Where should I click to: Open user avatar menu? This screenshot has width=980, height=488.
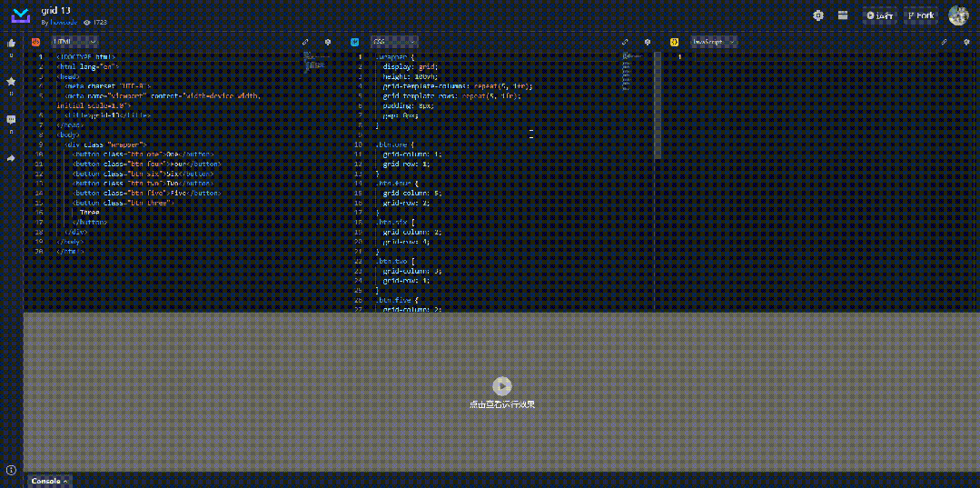coord(959,15)
